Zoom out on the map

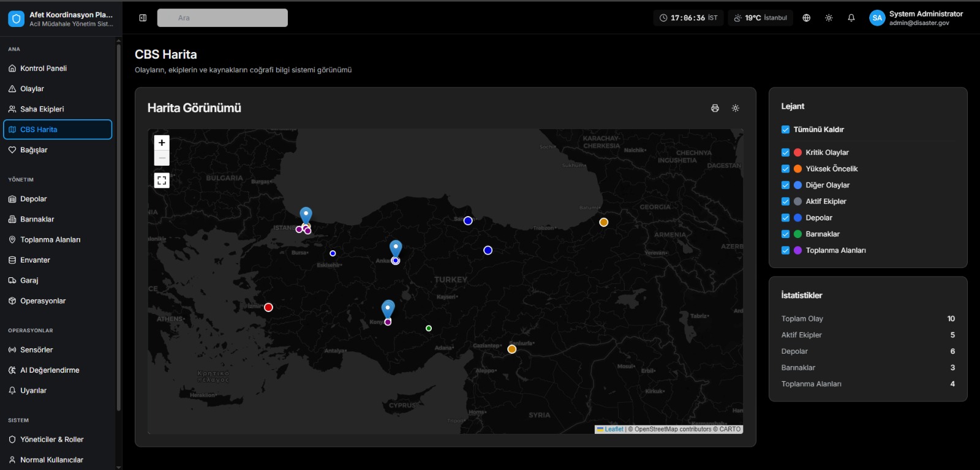(162, 158)
